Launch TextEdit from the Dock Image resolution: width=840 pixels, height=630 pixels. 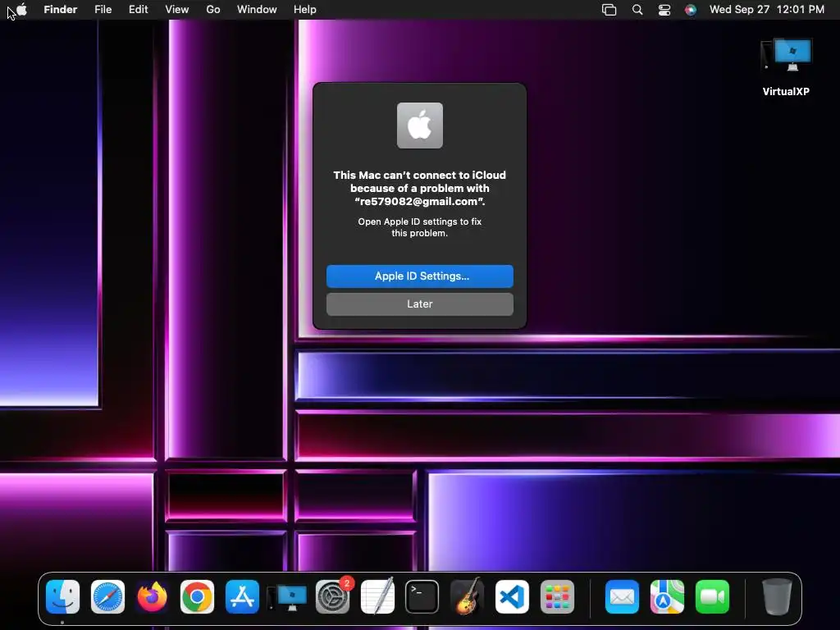(x=377, y=596)
